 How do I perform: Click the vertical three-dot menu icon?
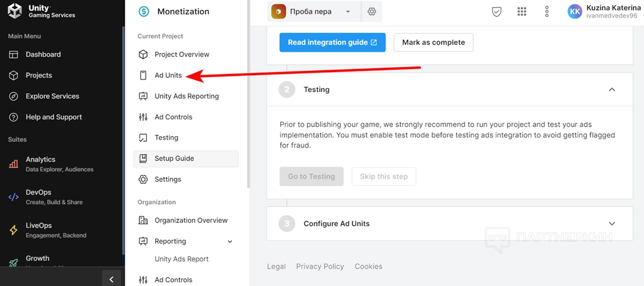[x=547, y=12]
